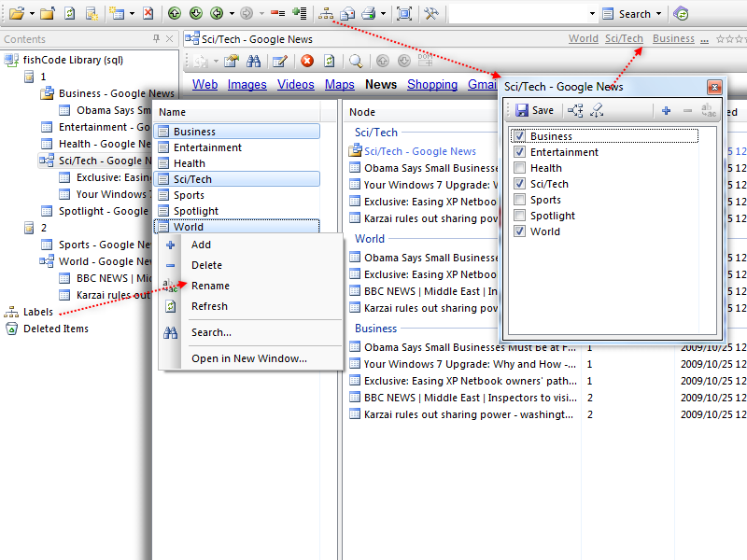Click the open library folder icon
The image size is (747, 560).
pyautogui.click(x=17, y=14)
